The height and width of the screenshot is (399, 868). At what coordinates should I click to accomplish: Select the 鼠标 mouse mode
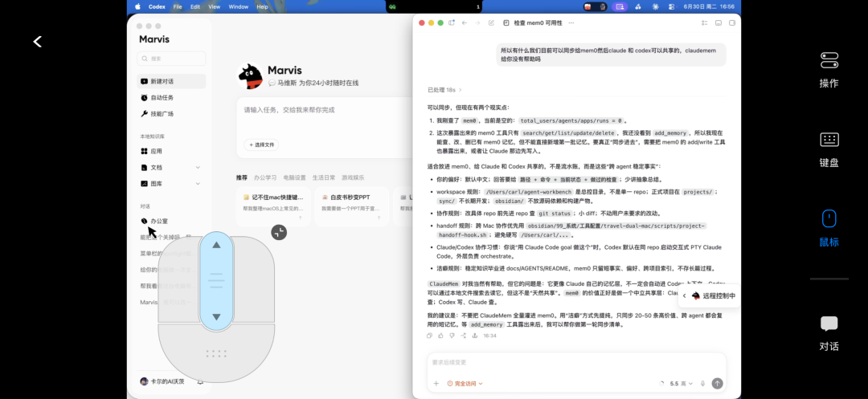click(829, 228)
